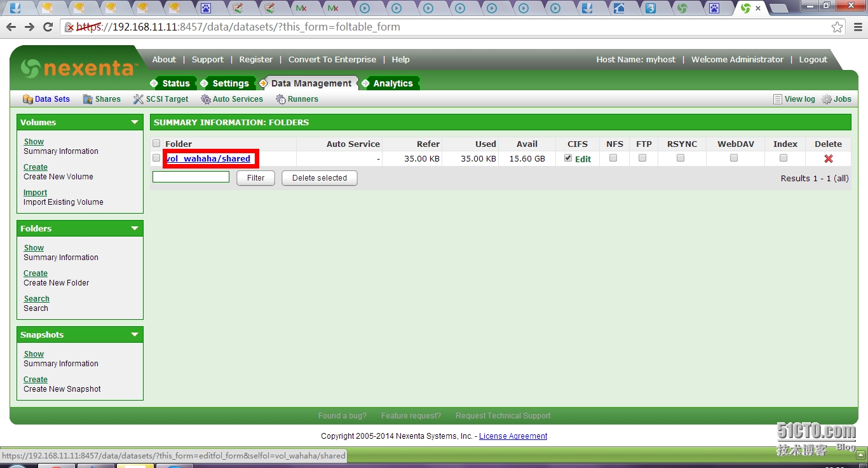Log out using the Logout link

[813, 59]
